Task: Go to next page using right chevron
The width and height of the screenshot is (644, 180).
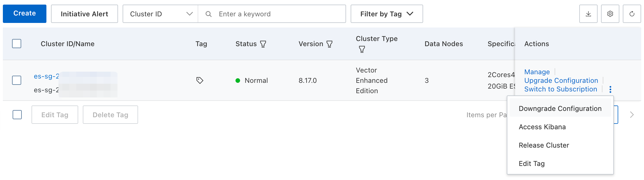Action: [632, 115]
